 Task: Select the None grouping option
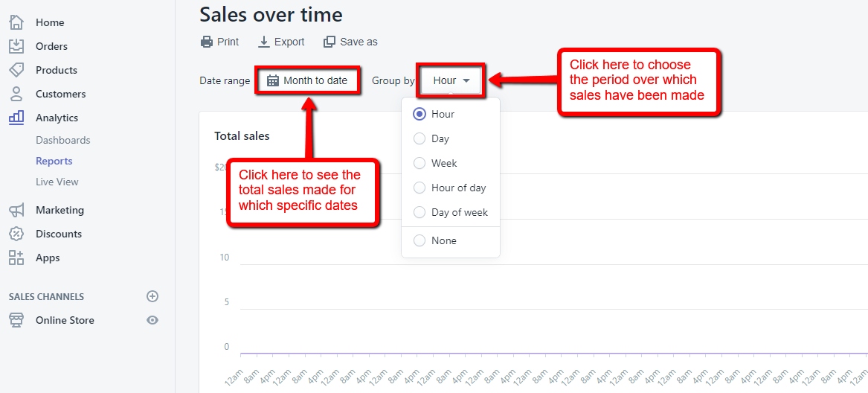tap(419, 240)
